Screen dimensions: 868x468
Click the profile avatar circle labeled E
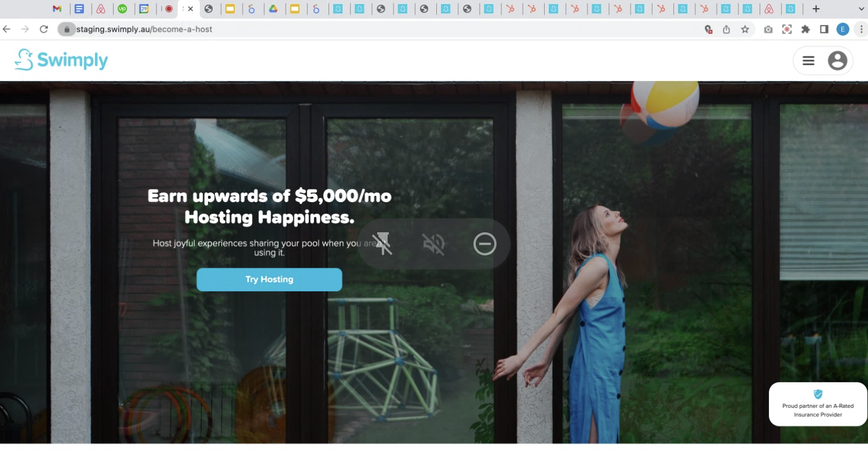(843, 29)
